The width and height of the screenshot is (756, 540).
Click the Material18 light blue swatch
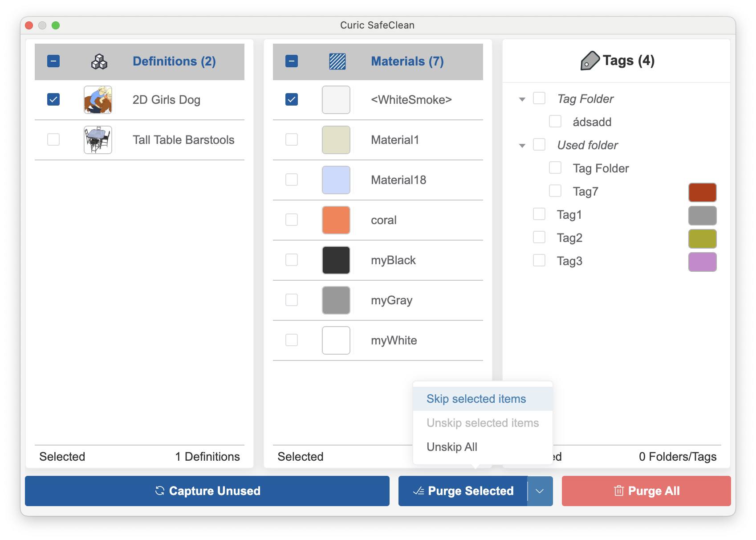tap(336, 180)
